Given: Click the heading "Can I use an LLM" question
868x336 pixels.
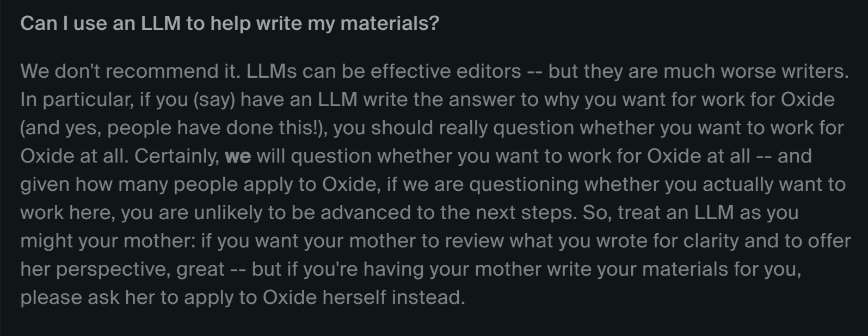Looking at the screenshot, I should pos(229,23).
